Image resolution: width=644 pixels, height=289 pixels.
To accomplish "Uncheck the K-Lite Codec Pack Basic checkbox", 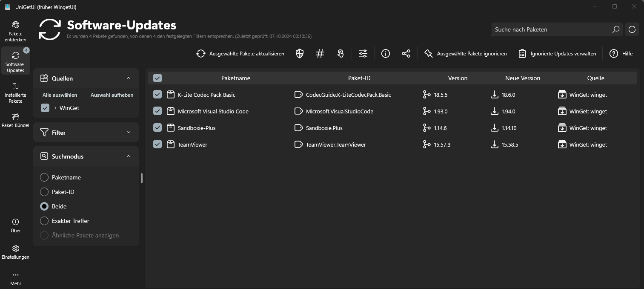I will pyautogui.click(x=157, y=95).
